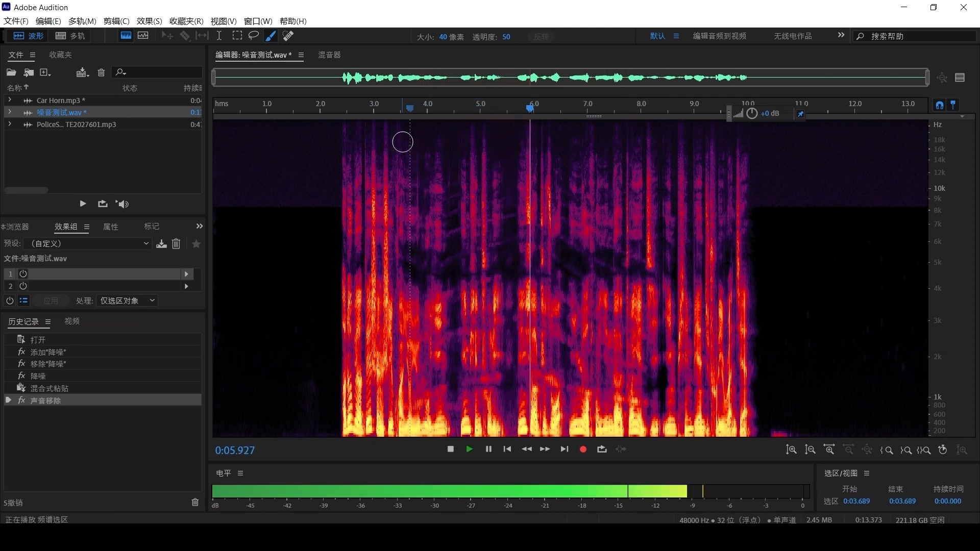This screenshot has width=980, height=551.
Task: Toggle loop playback
Action: (x=602, y=449)
